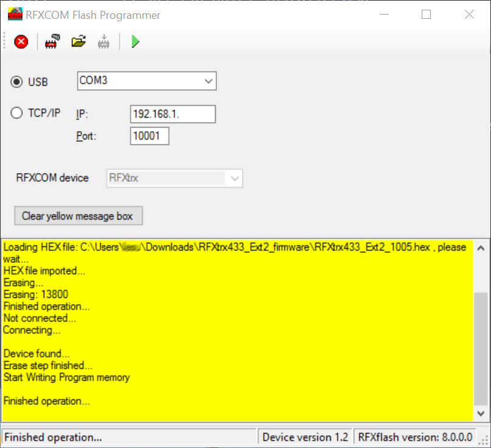Click the message log scrollbar thumb

[481, 348]
